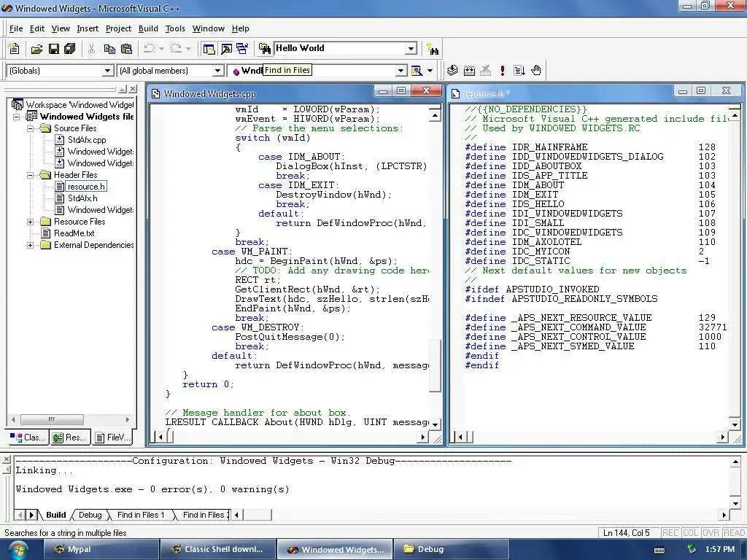The width and height of the screenshot is (747, 560).
Task: Expand the Resource Files folder
Action: pos(30,222)
